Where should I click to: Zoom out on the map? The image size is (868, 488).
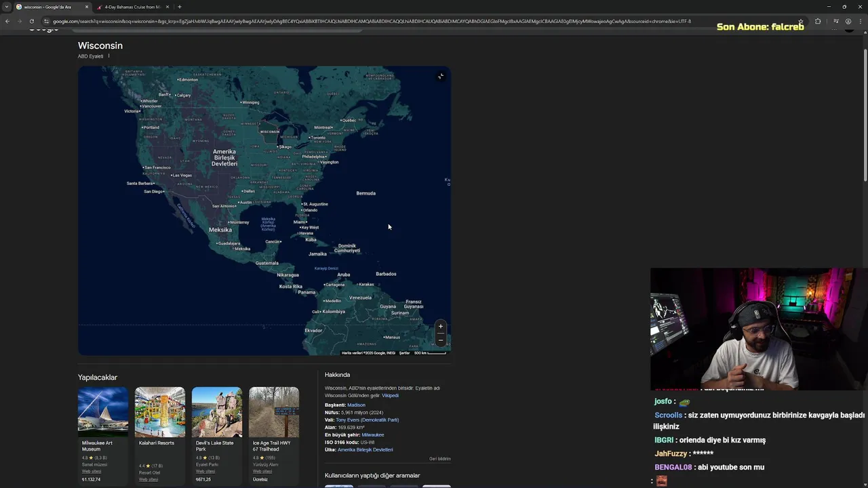440,340
